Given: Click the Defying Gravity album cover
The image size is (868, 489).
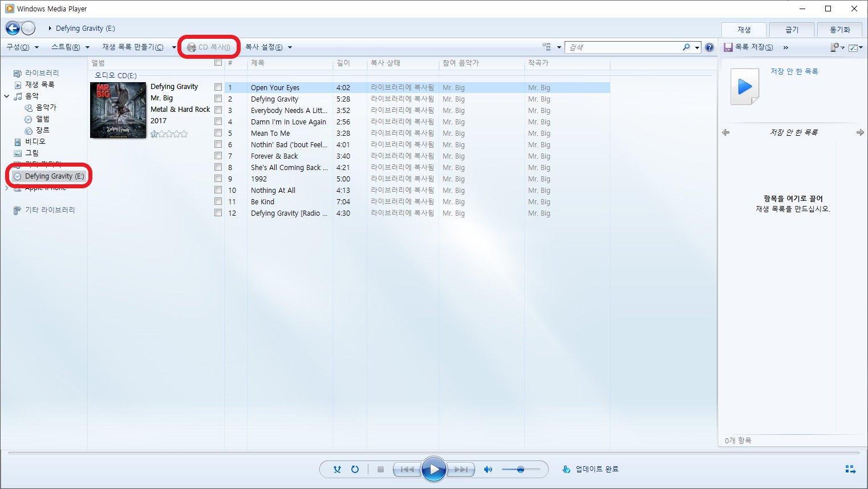Looking at the screenshot, I should (x=118, y=110).
